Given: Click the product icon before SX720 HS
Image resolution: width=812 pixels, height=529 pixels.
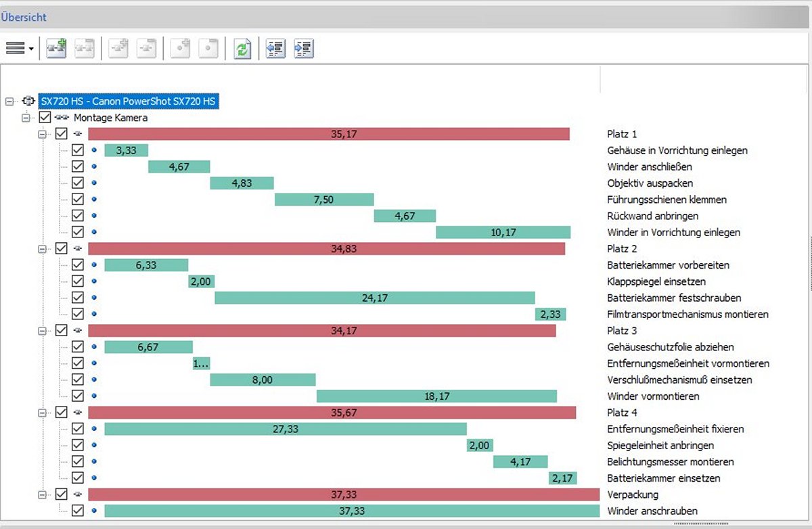Looking at the screenshot, I should coord(28,101).
